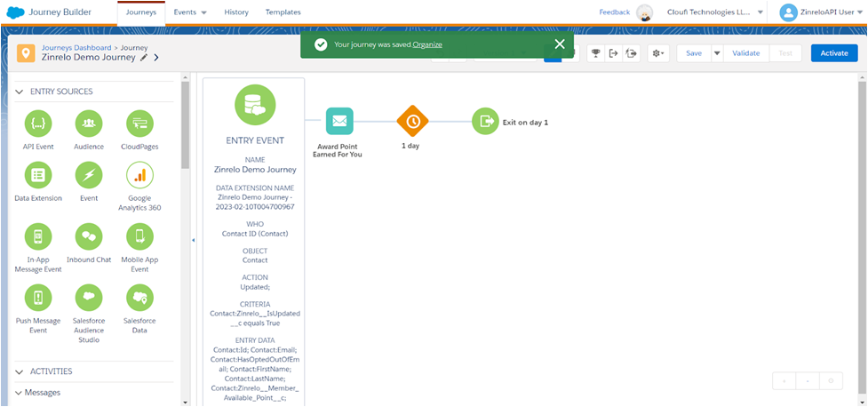Open the Organize link in notification

point(427,44)
